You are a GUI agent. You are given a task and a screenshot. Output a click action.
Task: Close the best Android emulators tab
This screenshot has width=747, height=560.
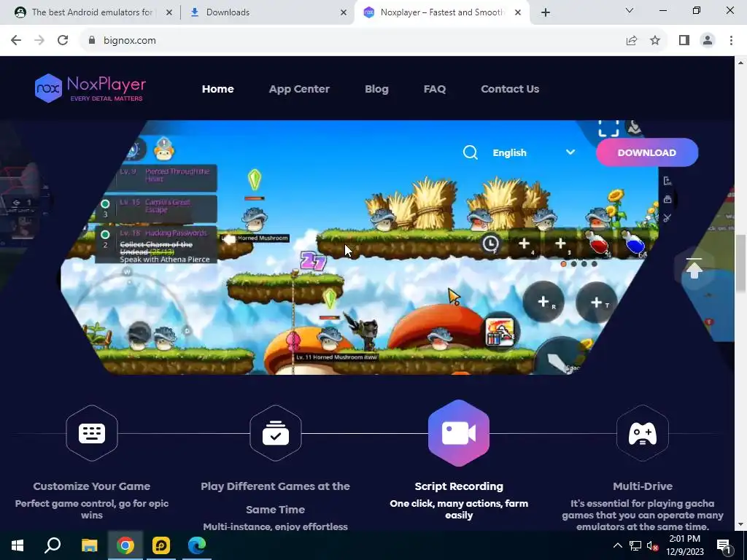tap(169, 12)
